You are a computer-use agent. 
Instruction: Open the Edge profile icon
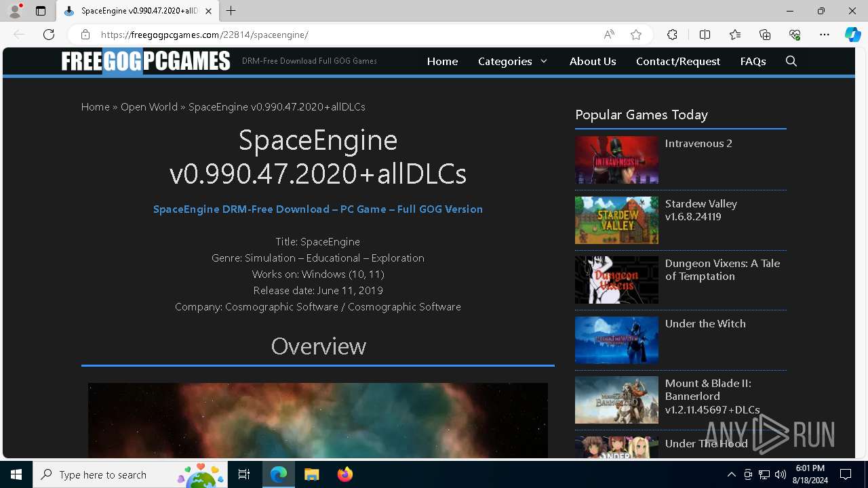[x=15, y=11]
